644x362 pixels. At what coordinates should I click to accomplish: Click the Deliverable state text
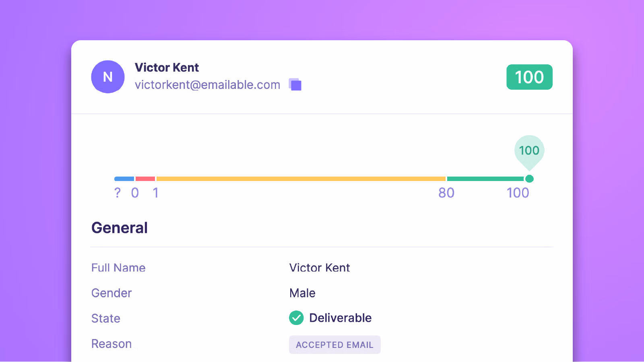pos(341,318)
